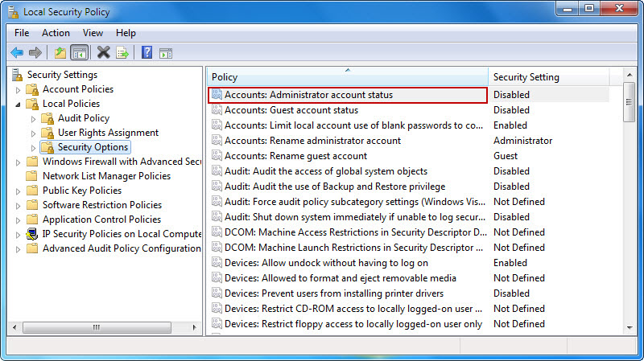Toggle the Show/Hide Console Tree icon

(79, 53)
